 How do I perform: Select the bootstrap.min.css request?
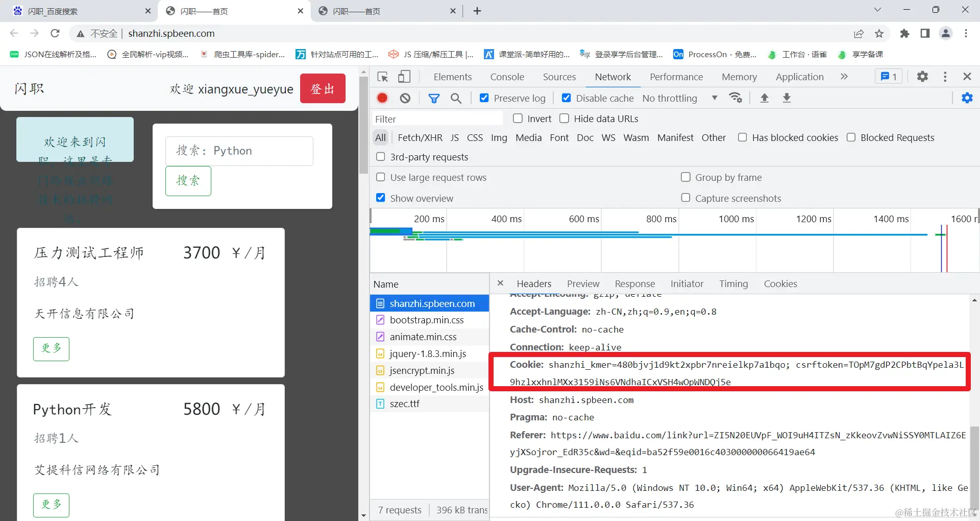[429, 320]
